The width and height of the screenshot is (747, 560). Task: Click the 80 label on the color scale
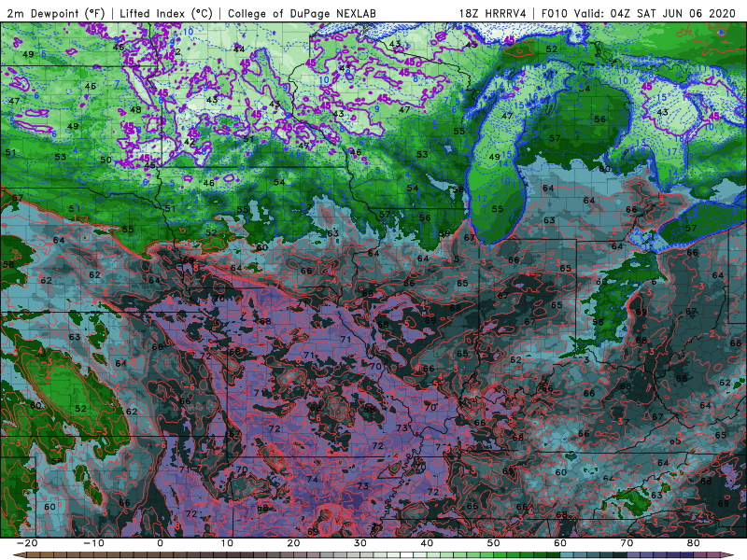click(694, 543)
